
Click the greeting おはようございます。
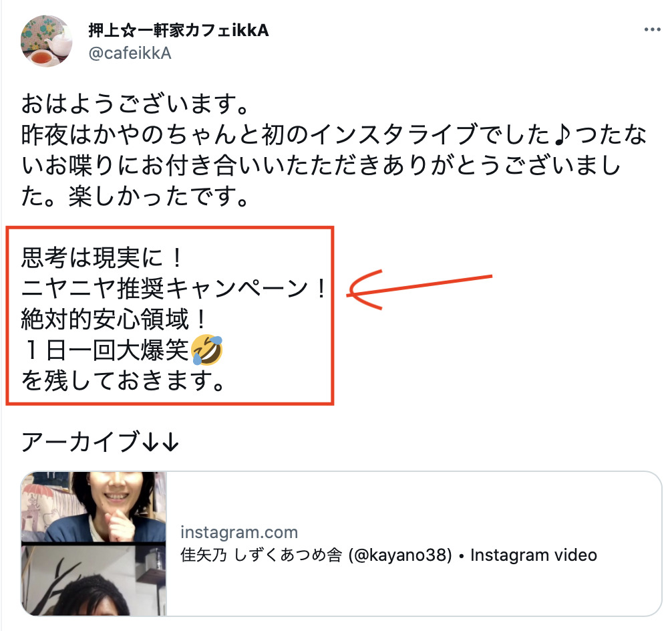pos(136,104)
